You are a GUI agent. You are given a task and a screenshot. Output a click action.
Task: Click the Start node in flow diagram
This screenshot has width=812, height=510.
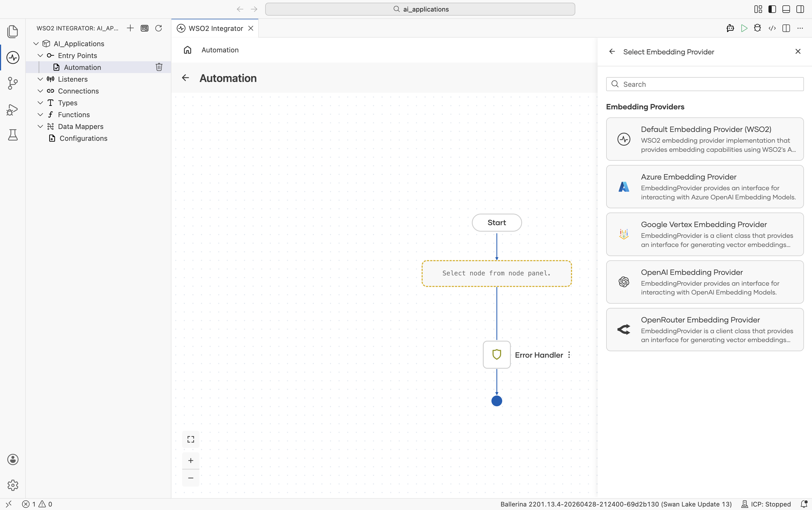coord(497,222)
